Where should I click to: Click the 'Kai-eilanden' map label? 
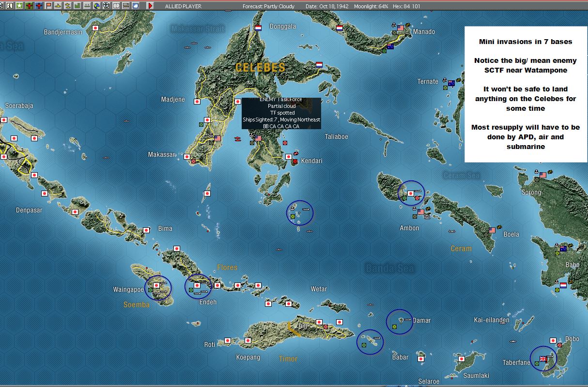[492, 320]
